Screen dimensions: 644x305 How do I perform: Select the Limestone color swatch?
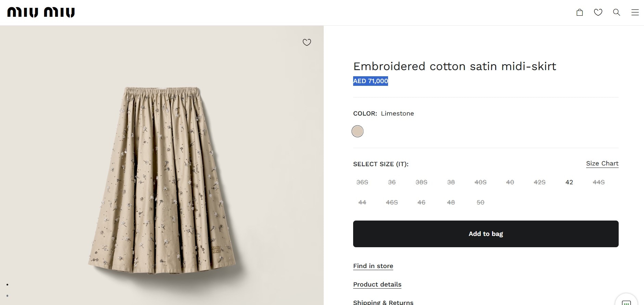(358, 131)
